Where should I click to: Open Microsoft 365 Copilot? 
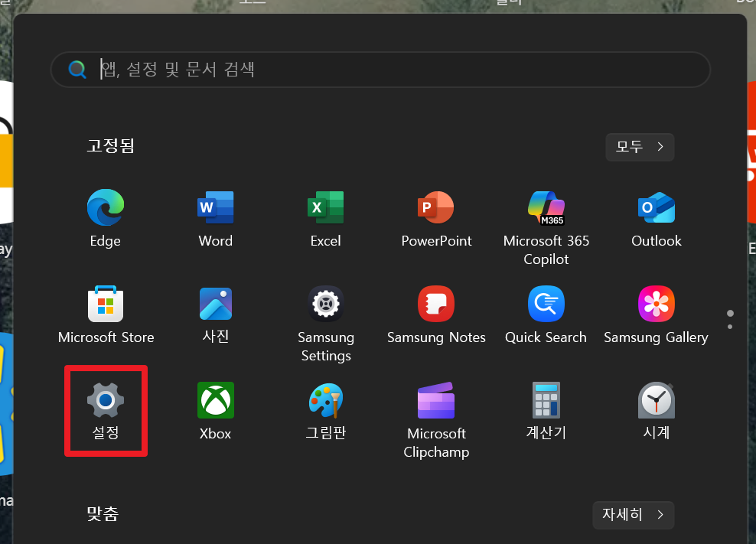coord(546,226)
